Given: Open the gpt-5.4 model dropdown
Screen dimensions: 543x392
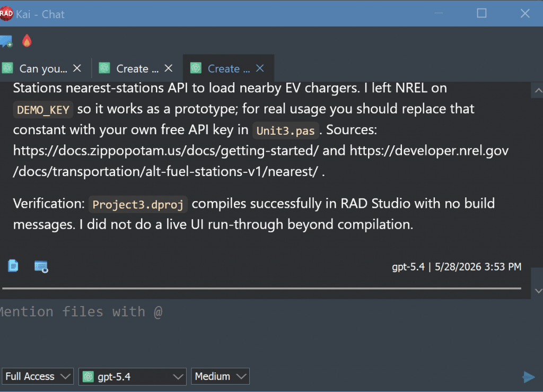Looking at the screenshot, I should coord(133,377).
